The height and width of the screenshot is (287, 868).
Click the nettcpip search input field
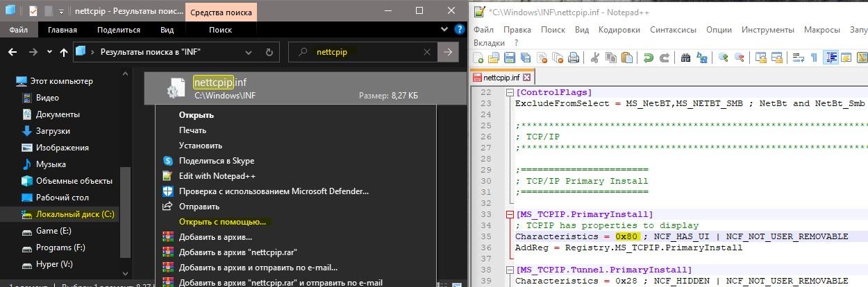click(365, 52)
